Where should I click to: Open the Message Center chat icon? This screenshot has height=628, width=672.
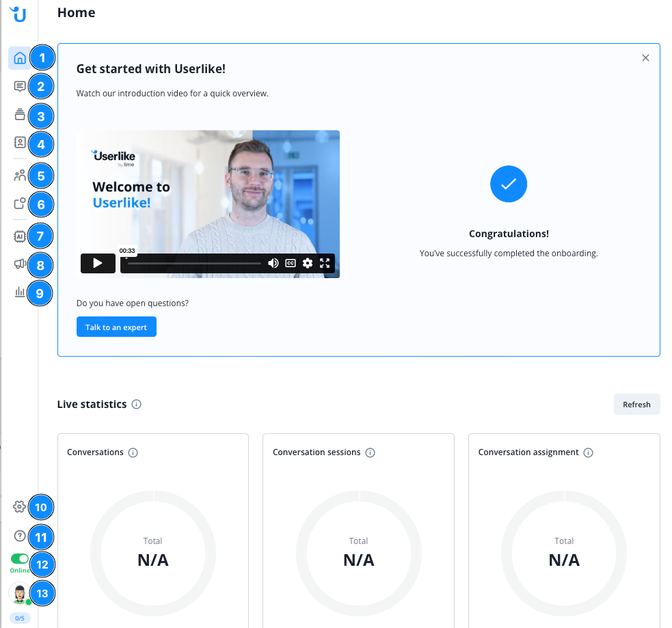20,87
